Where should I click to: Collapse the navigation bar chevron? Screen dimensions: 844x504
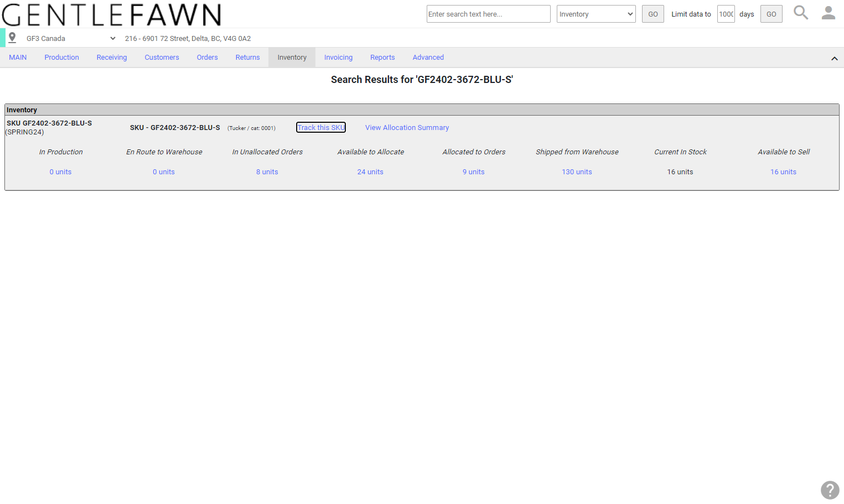point(835,58)
